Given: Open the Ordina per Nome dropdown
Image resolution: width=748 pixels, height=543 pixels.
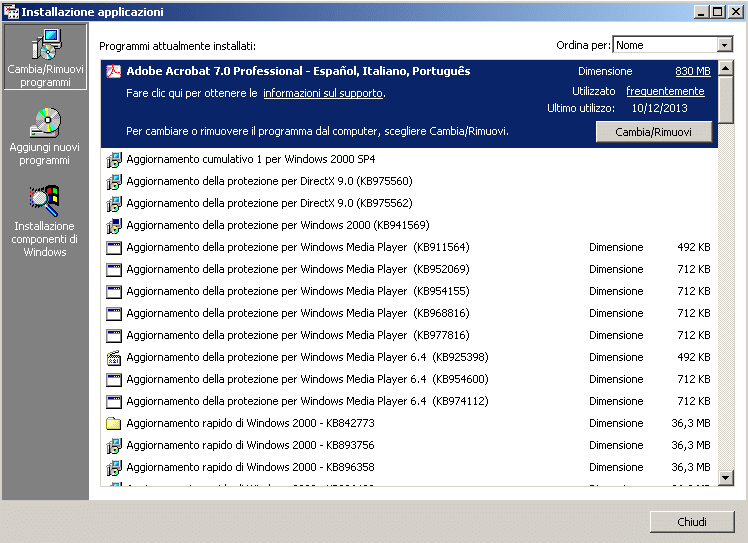Looking at the screenshot, I should click(x=725, y=45).
